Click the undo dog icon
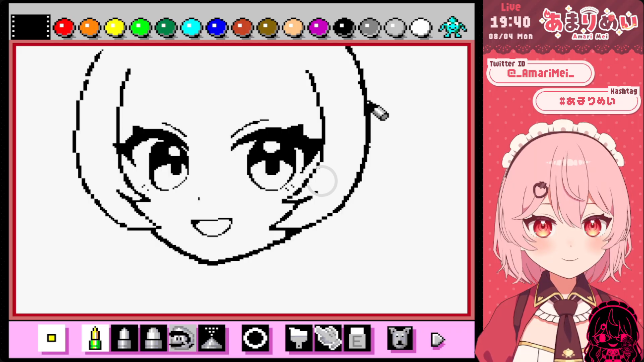Viewport: 644px width, 362px height. coord(400,338)
